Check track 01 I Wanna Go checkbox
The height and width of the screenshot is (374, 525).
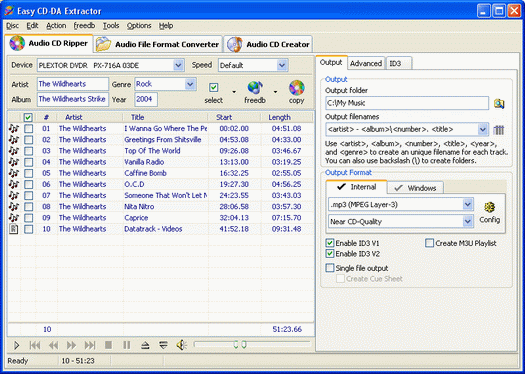(x=28, y=129)
